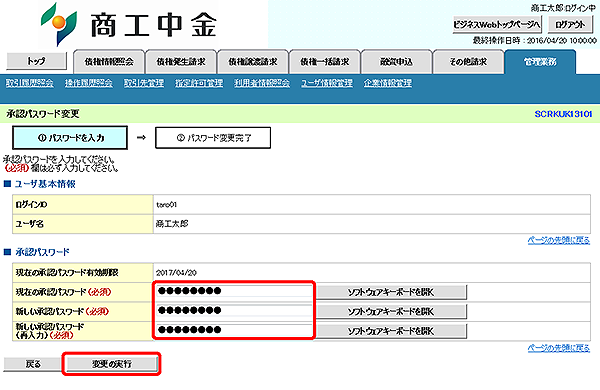600x390 pixels.
Task: Open software keyboard for 現在の承認パスワード
Action: (391, 292)
